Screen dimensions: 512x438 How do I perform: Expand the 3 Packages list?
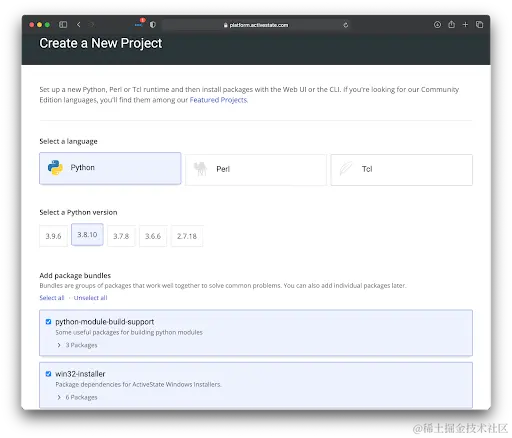coord(78,345)
